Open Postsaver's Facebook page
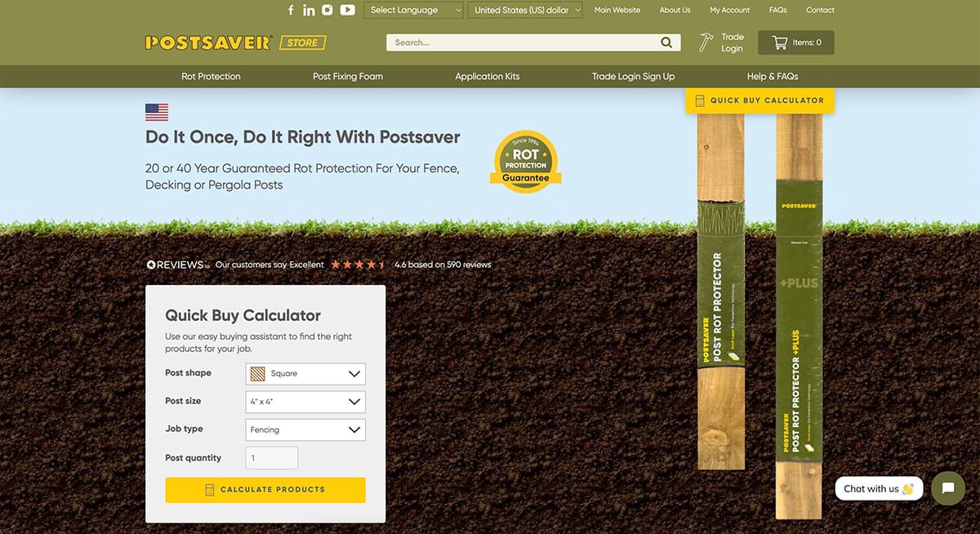Screen dimensions: 980x534 tap(290, 10)
